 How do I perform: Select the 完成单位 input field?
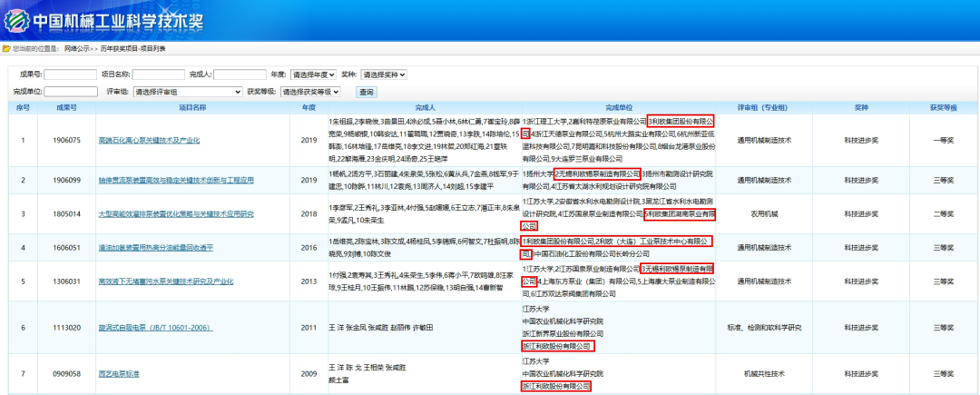click(71, 92)
